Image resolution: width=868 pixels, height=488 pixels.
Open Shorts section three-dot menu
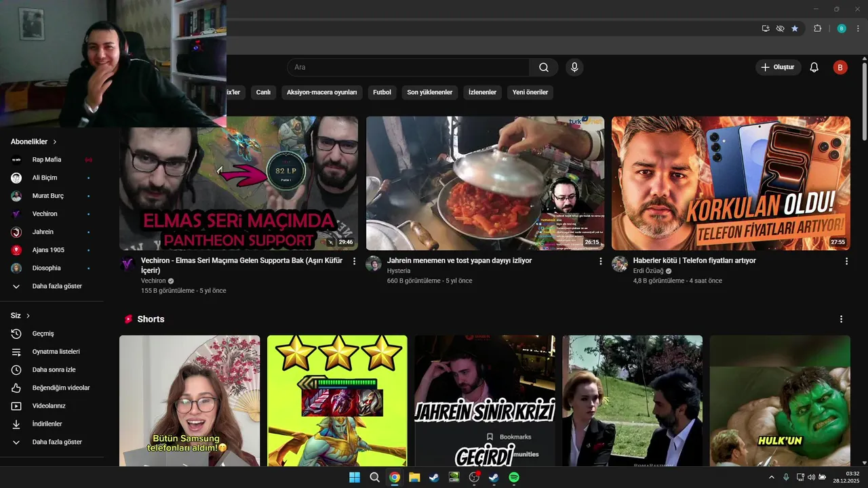tap(842, 319)
